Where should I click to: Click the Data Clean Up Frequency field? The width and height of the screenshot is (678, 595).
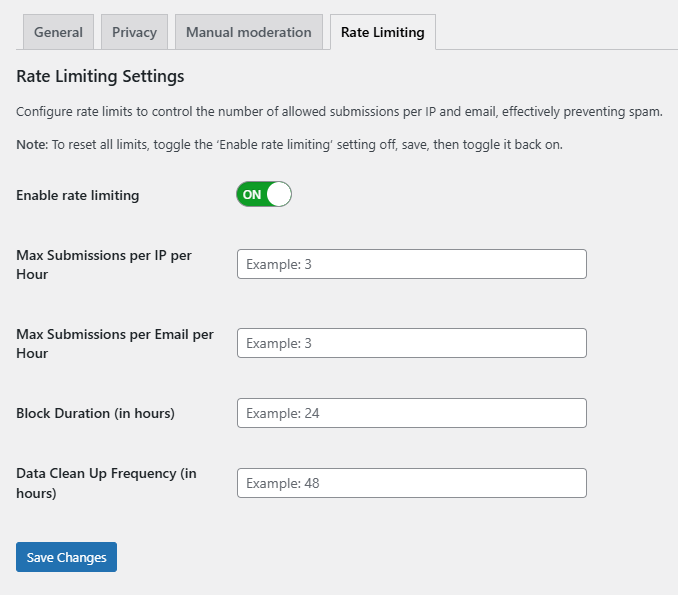[412, 483]
